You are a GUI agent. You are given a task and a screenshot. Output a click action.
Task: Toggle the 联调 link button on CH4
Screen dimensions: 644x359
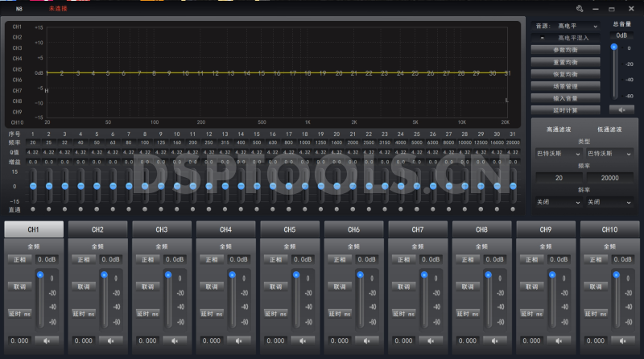(210, 286)
